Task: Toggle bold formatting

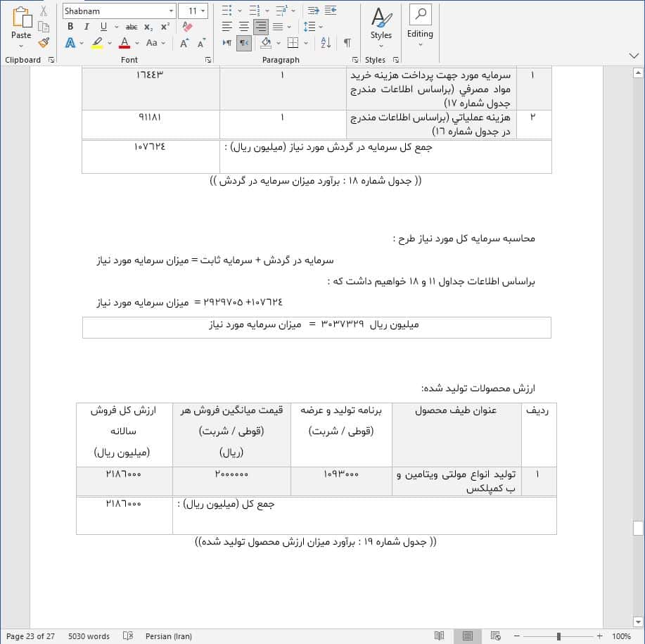Action: (x=70, y=26)
